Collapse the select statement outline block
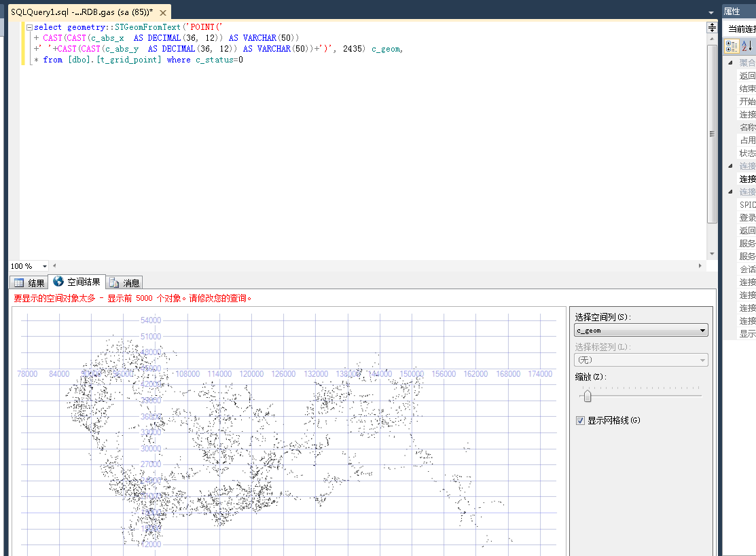This screenshot has width=756, height=556. [29, 27]
